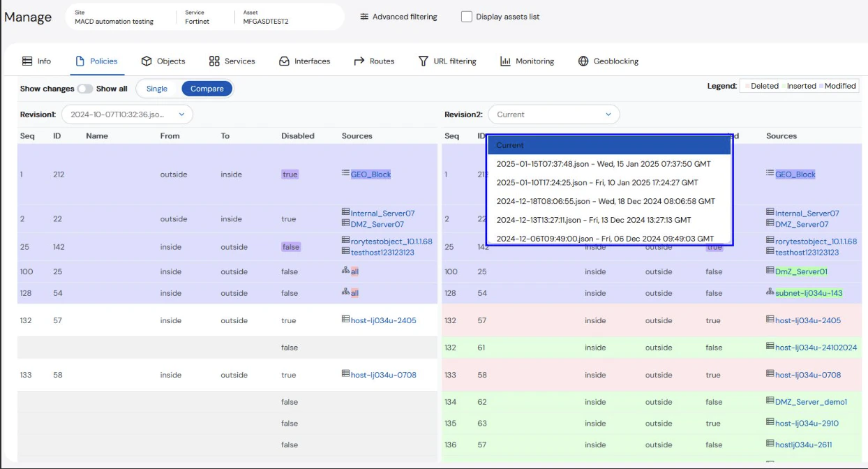Click the Geoblocking globe icon
Viewport: 868px width, 469px height.
[583, 61]
